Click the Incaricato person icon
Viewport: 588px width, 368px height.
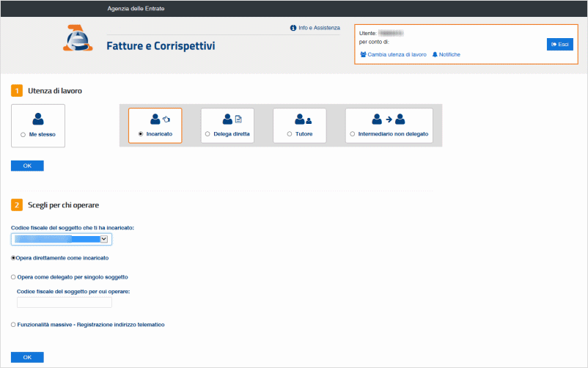(x=155, y=118)
